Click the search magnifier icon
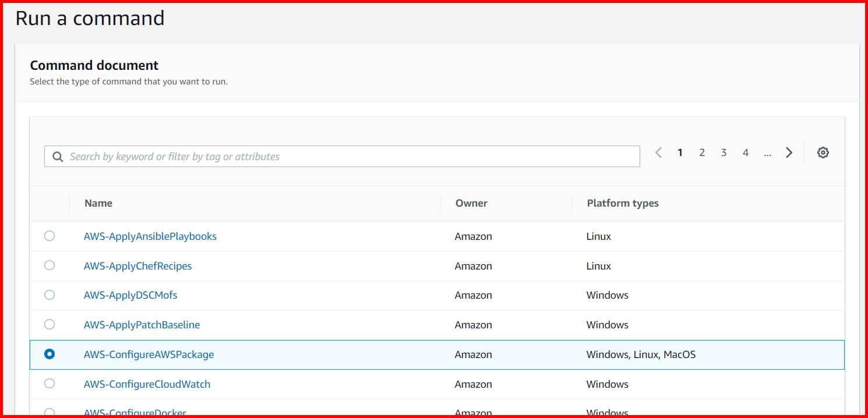Screen dimensions: 868x418 (x=57, y=156)
